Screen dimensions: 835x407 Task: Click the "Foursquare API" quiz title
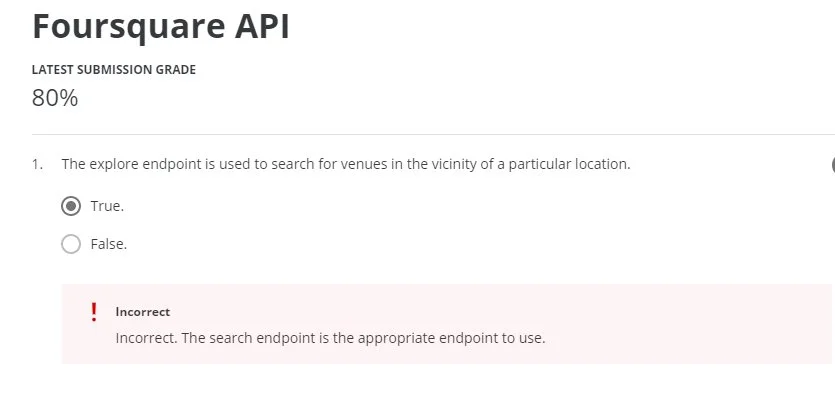coord(160,27)
